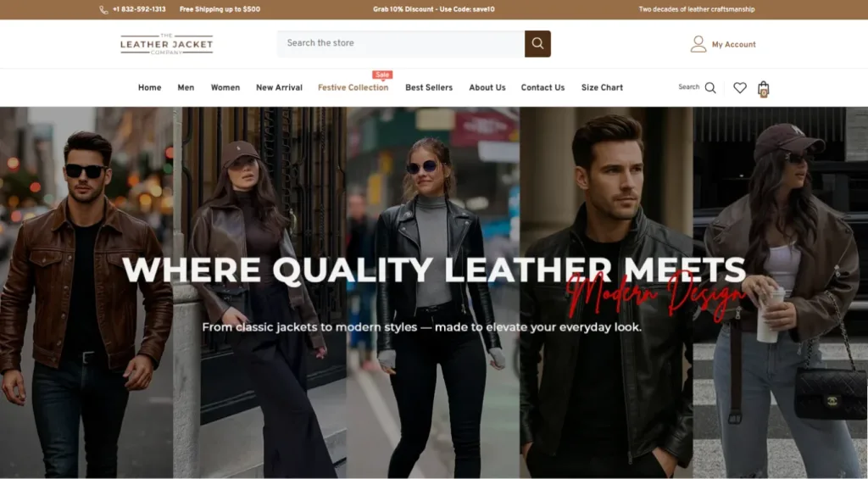Screen dimensions: 868x479
Task: Click the My Account link text
Action: pos(733,44)
